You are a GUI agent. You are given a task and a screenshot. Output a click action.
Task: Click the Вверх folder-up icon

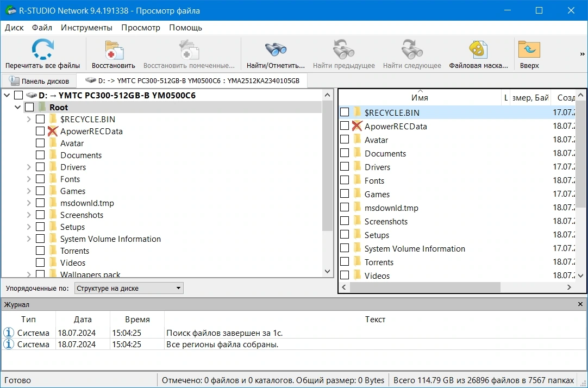tap(529, 49)
